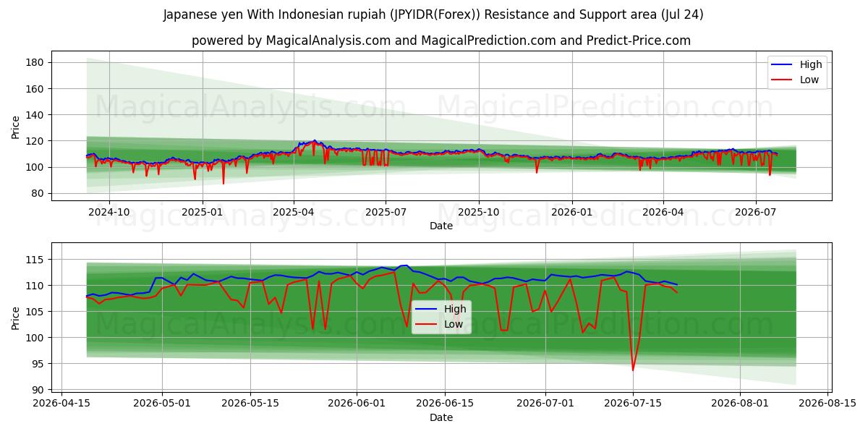The width and height of the screenshot is (868, 434).
Task: Click the 160 tick on the upper chart
Action: [x=35, y=89]
